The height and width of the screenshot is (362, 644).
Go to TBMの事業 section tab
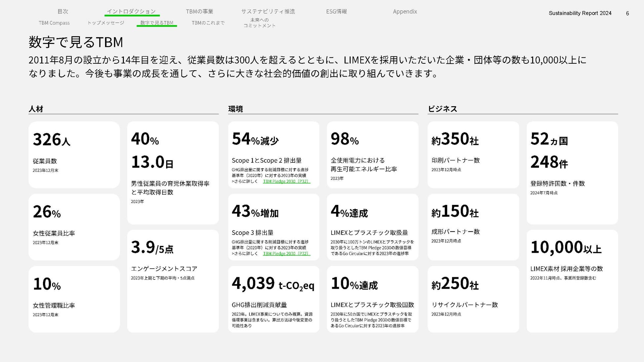[199, 12]
